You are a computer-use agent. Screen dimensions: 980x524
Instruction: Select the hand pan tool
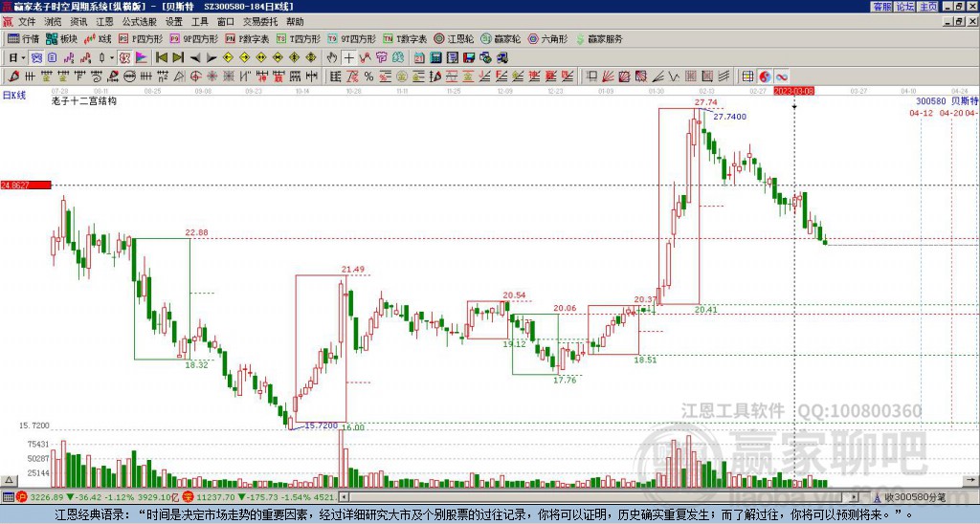pos(332,58)
